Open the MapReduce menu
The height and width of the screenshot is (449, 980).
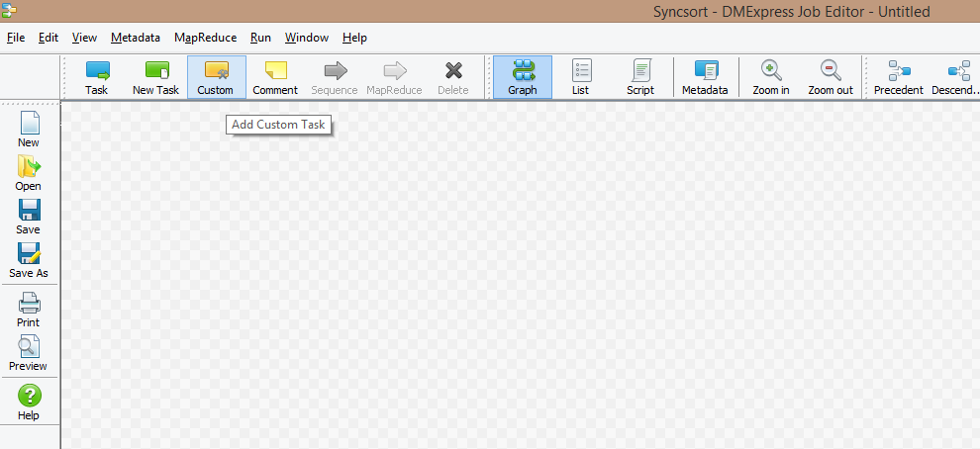coord(206,38)
